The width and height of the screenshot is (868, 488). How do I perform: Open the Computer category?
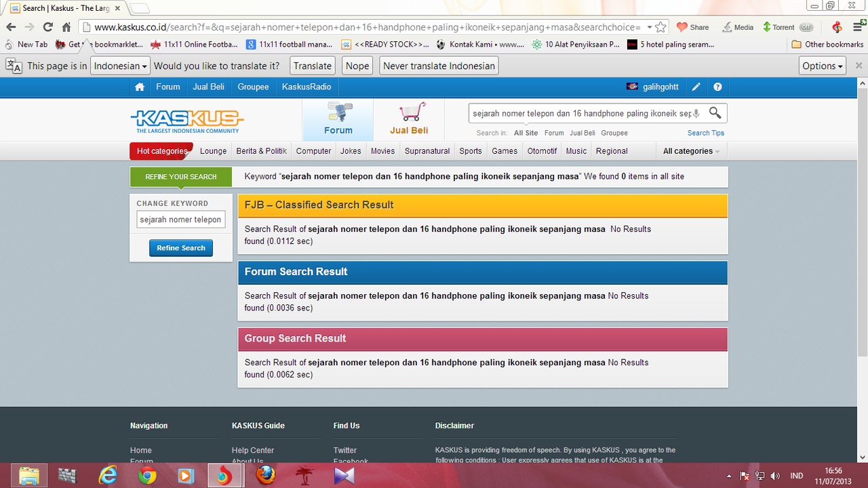313,151
